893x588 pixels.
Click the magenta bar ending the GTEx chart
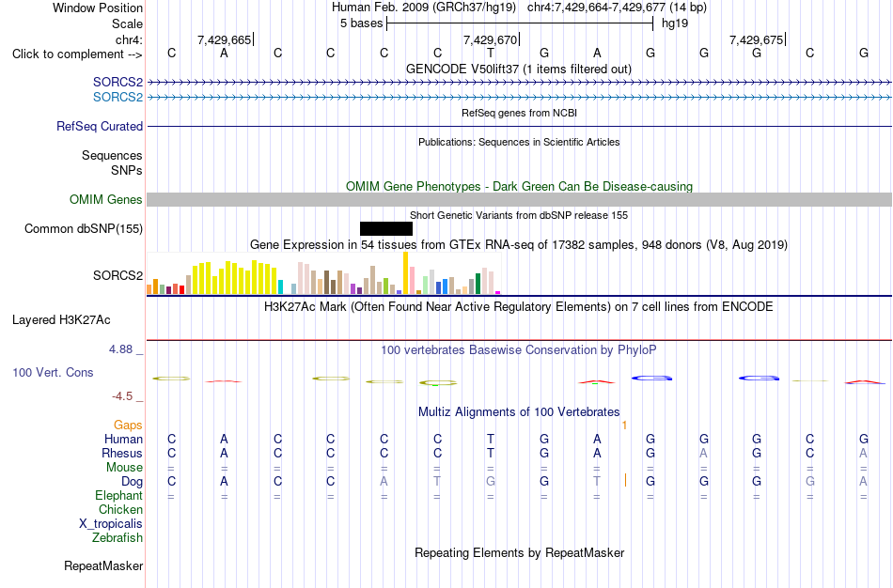498,292
